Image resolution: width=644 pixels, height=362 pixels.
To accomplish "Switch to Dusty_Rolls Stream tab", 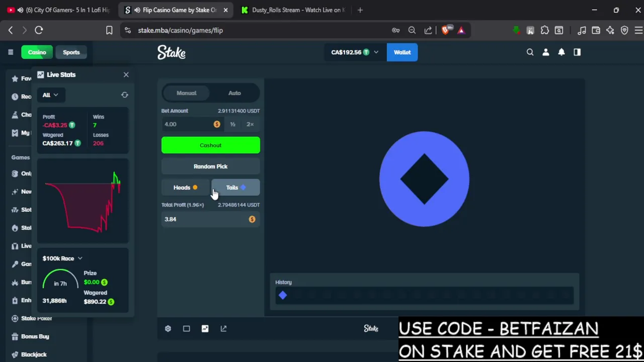I will 293,10.
